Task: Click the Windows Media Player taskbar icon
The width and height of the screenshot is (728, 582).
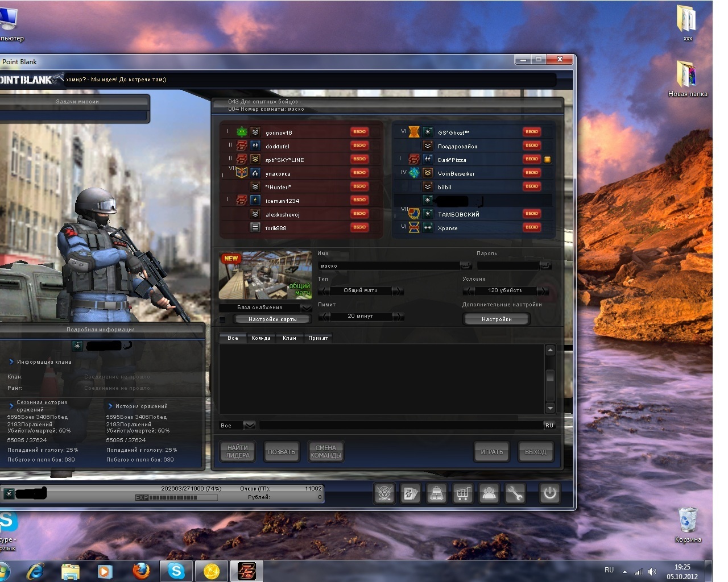Action: pos(105,571)
